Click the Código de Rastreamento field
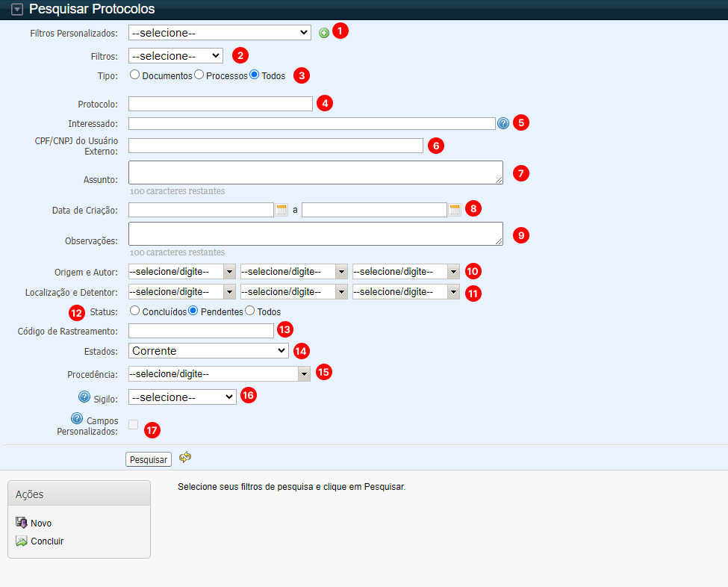 201,331
